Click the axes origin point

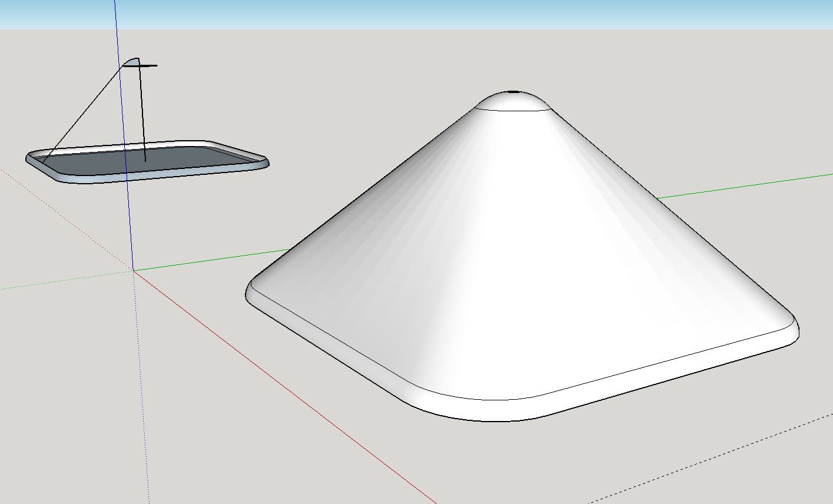[134, 271]
